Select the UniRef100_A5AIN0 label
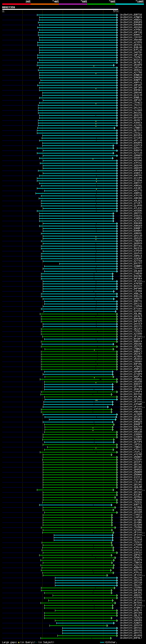 coord(131,344)
